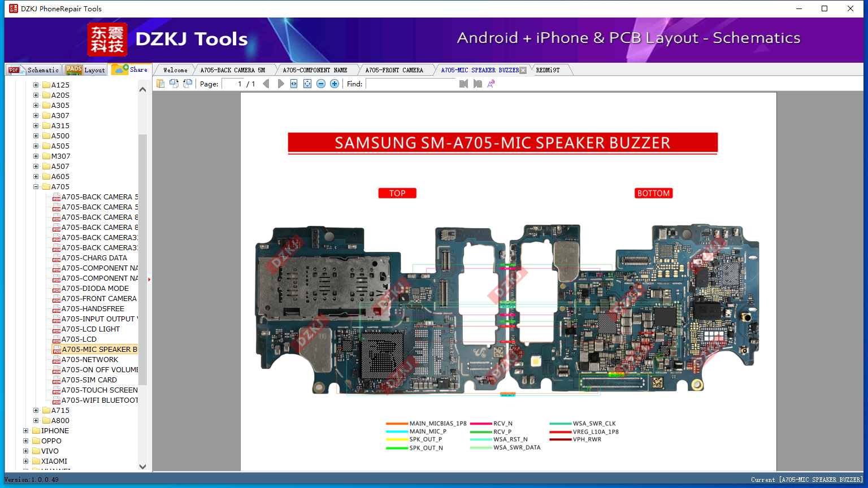Open A705-WIFI BLUETOOTH in the tree
Image resolution: width=868 pixels, height=488 pixels.
click(99, 400)
